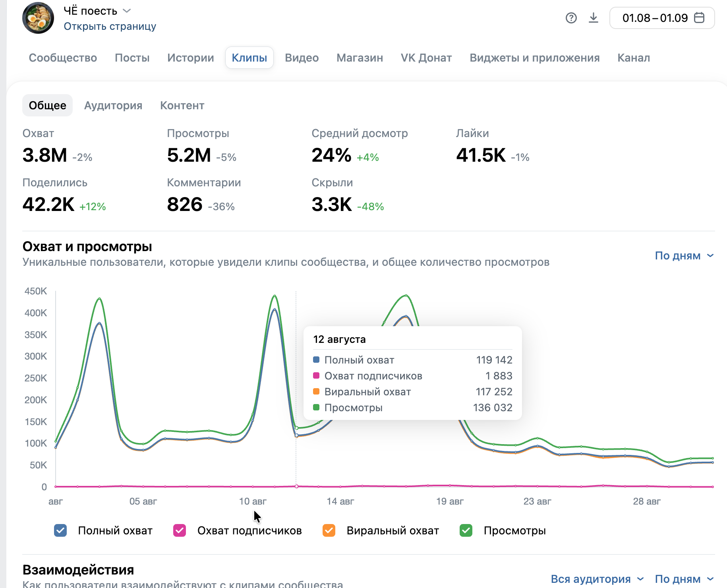Open the Вся аудитория dropdown
The width and height of the screenshot is (727, 588).
tap(597, 579)
